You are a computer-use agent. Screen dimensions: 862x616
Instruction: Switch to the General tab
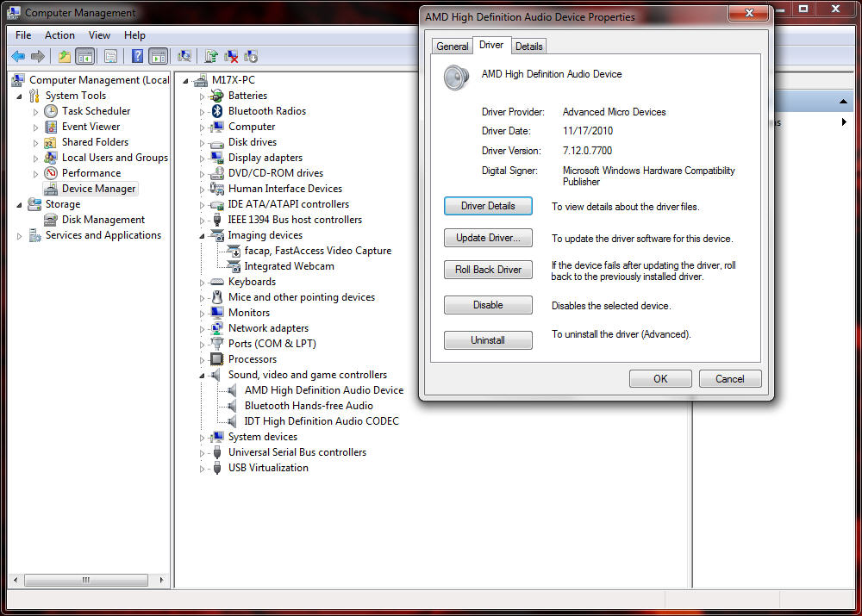point(453,47)
